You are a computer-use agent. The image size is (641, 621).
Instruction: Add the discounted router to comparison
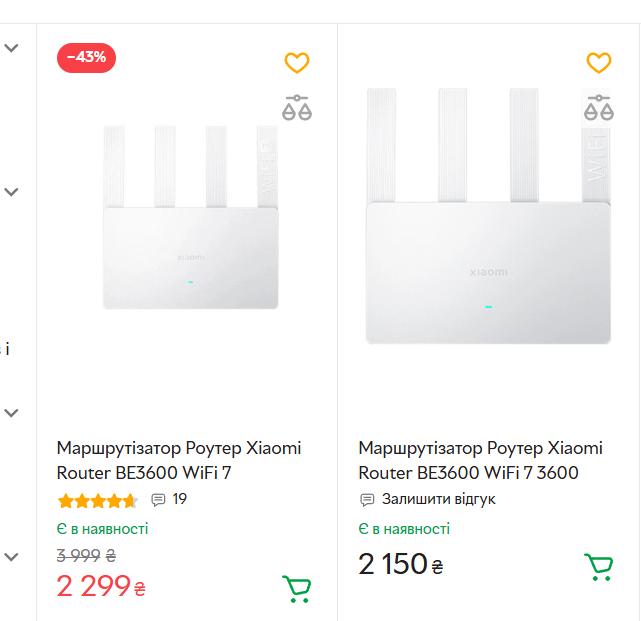point(297,108)
